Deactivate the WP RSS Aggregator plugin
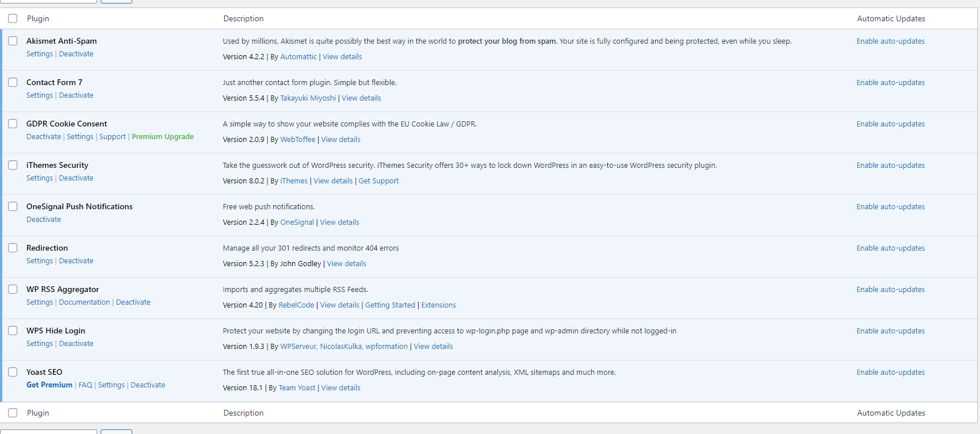The height and width of the screenshot is (434, 980). [x=133, y=302]
